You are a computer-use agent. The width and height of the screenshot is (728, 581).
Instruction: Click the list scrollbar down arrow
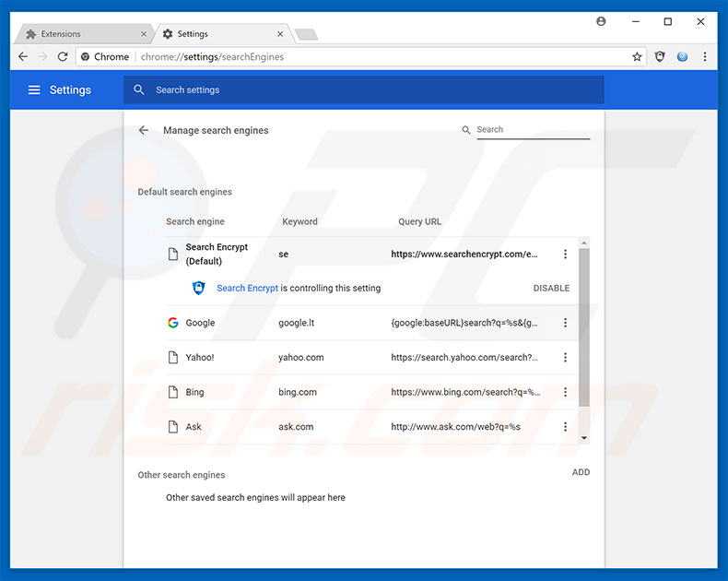[x=584, y=438]
